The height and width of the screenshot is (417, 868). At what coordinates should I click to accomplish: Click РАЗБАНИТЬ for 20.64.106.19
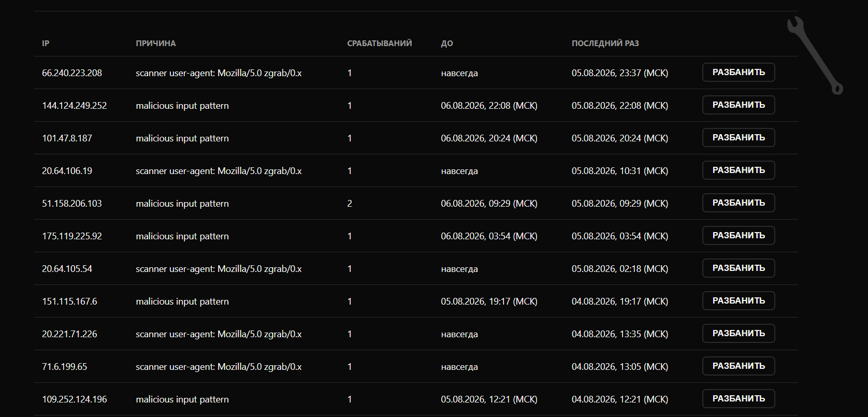point(739,170)
